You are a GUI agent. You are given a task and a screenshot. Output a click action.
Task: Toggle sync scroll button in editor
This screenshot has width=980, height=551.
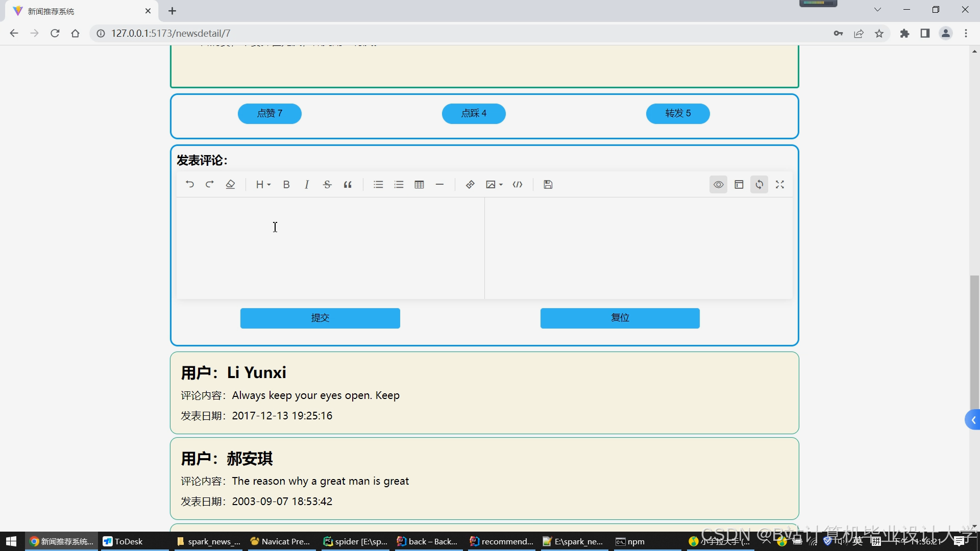point(759,185)
